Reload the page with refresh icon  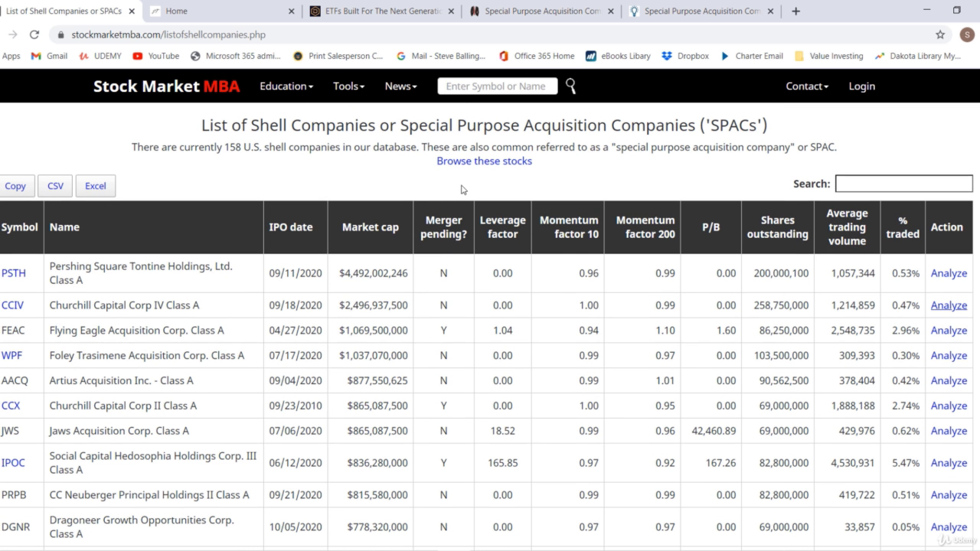click(34, 34)
